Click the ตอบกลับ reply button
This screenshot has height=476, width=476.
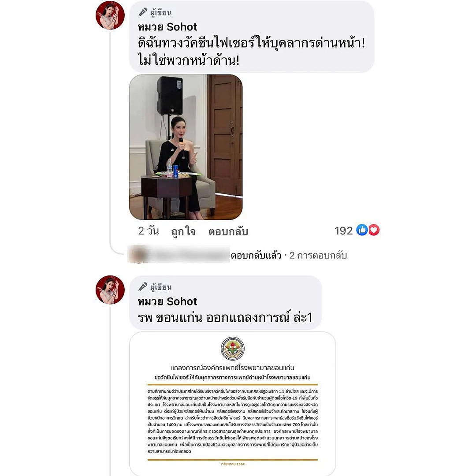pos(228,232)
